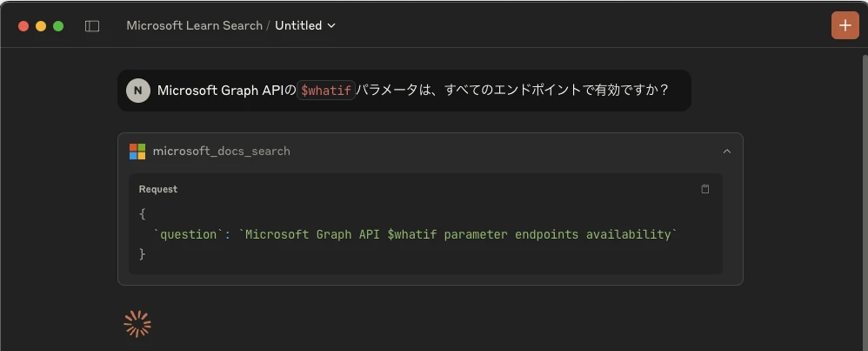This screenshot has width=868, height=351.
Task: Click the yellow minimize window button
Action: tap(41, 26)
